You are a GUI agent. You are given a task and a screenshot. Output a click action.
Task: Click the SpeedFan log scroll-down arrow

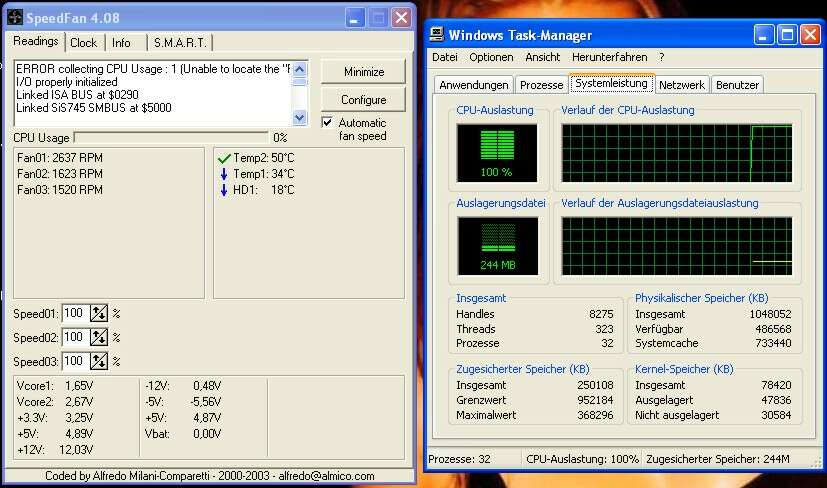coord(300,118)
